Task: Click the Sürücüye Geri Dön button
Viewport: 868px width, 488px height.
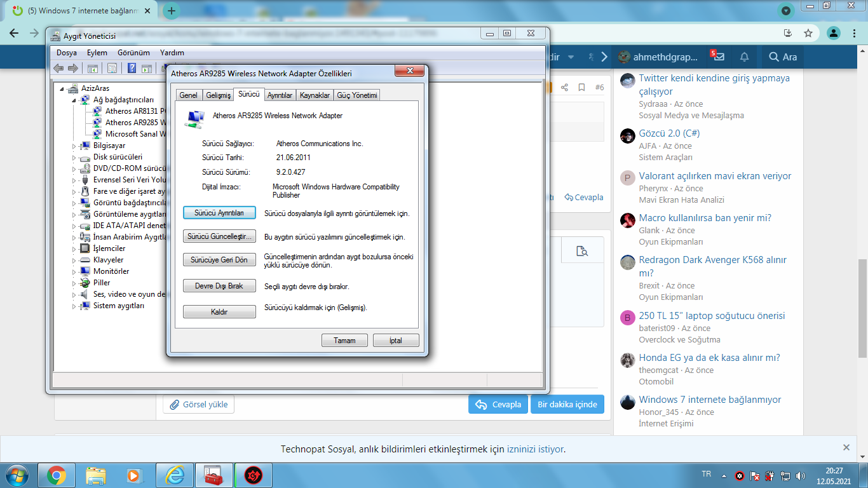Action: point(219,260)
